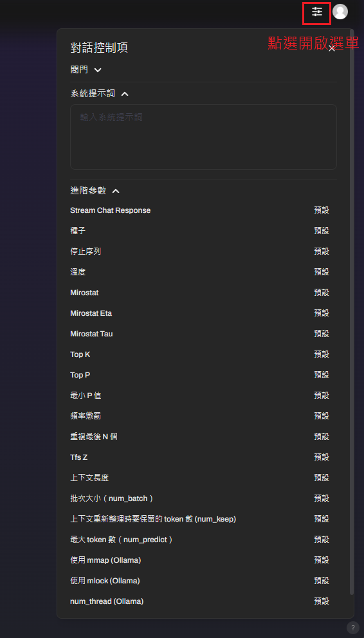Open the chat controls sliders icon
This screenshot has height=638, width=364.
(x=317, y=12)
